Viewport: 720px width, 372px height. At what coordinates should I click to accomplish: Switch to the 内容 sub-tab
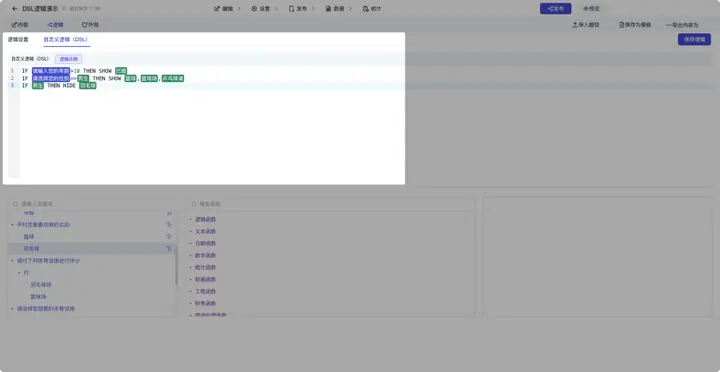(20, 25)
